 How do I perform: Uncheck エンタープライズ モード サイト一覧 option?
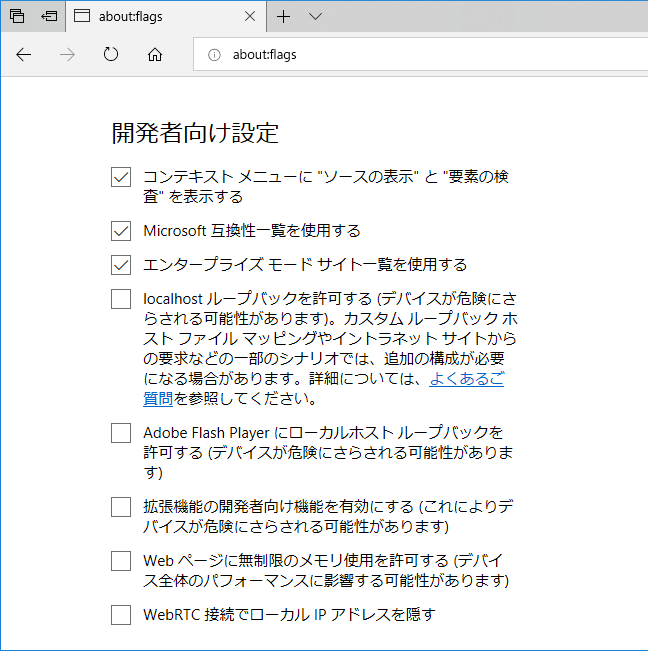tap(121, 265)
